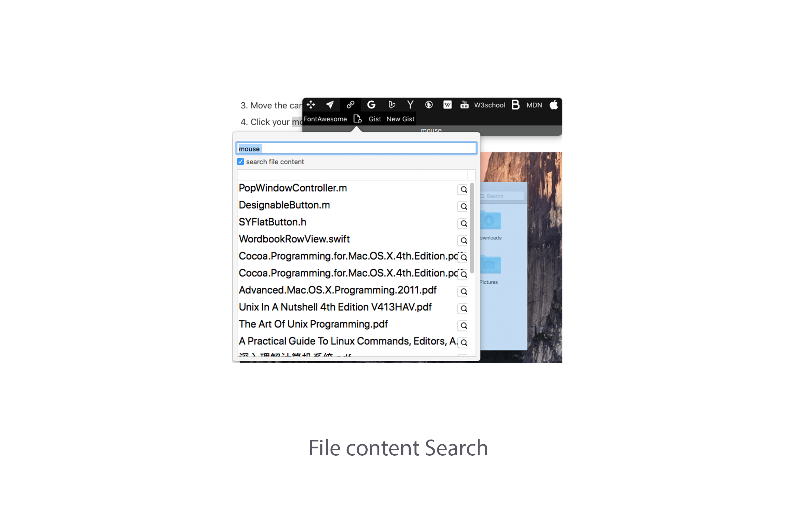This screenshot has width=812, height=507.
Task: Click the mouse search text field
Action: pyautogui.click(x=356, y=149)
